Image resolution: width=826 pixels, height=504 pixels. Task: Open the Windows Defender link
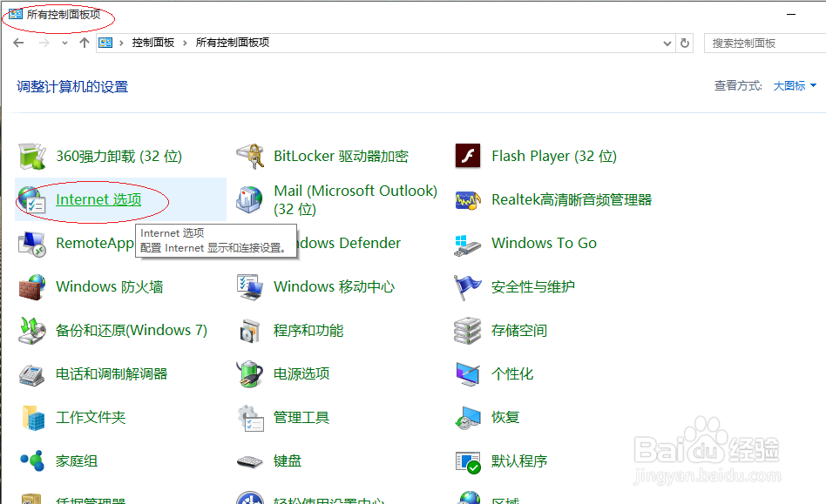click(x=349, y=243)
